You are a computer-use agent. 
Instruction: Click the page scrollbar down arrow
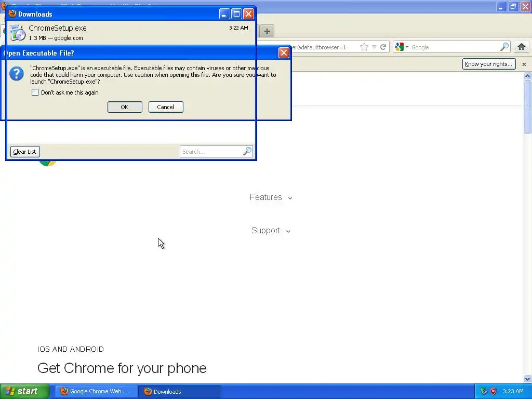[x=527, y=379]
